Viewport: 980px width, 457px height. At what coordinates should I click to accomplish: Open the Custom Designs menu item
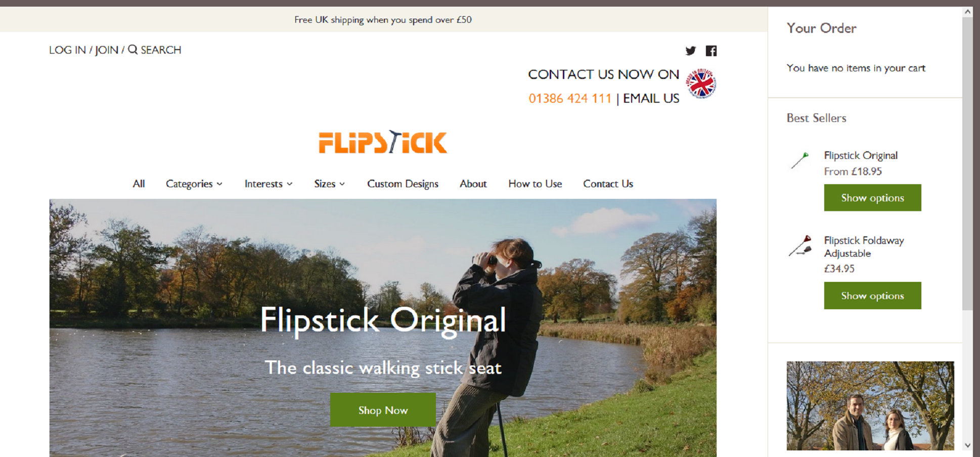[403, 184]
